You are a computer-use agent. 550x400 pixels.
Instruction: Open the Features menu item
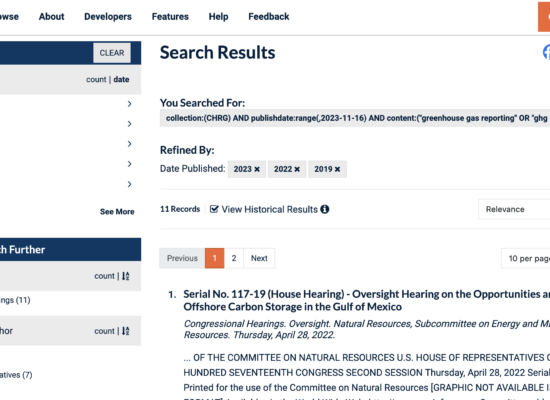click(170, 16)
